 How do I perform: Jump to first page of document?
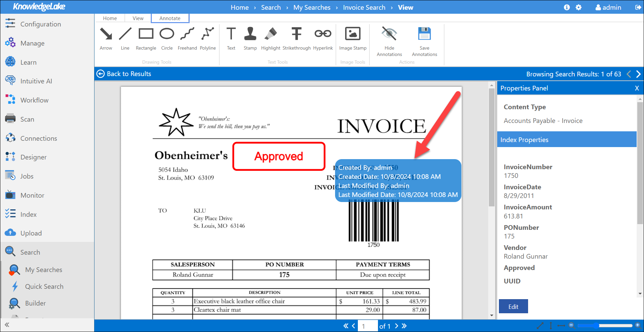346,326
